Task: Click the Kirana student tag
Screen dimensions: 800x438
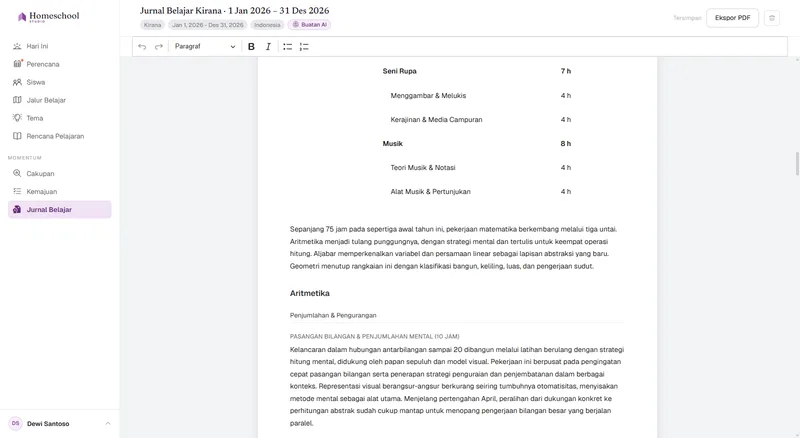Action: (x=152, y=25)
